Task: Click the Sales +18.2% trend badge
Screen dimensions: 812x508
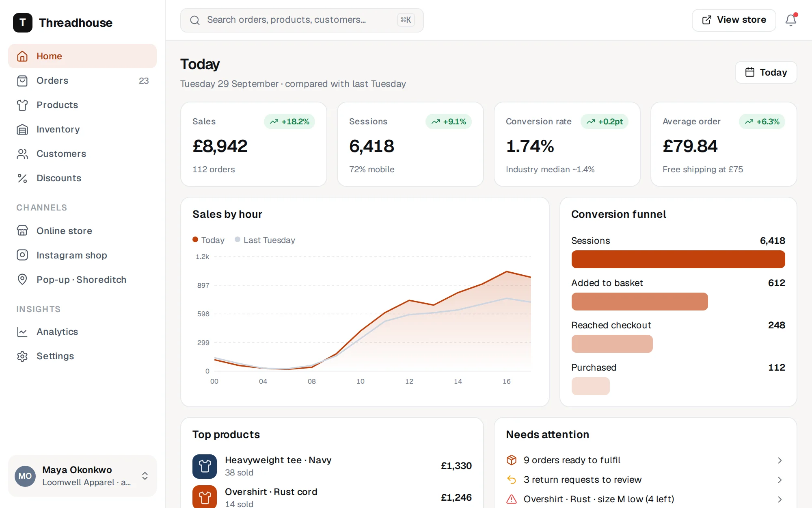Action: [289, 122]
